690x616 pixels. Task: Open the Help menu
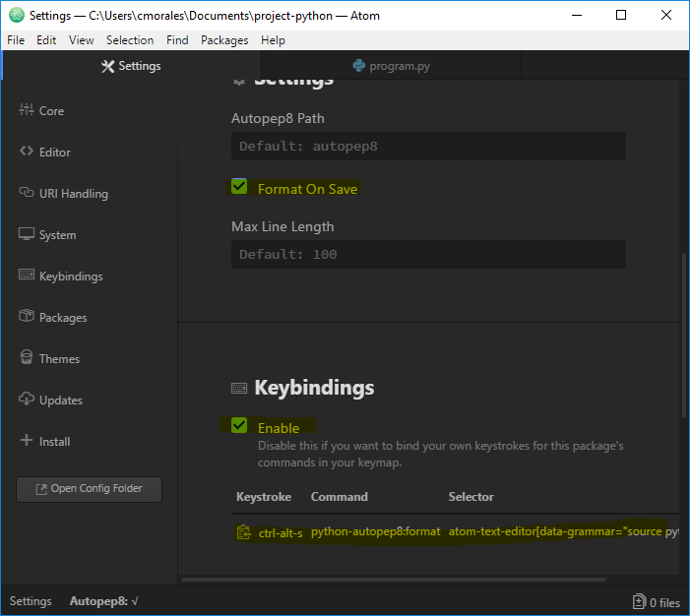[x=273, y=40]
